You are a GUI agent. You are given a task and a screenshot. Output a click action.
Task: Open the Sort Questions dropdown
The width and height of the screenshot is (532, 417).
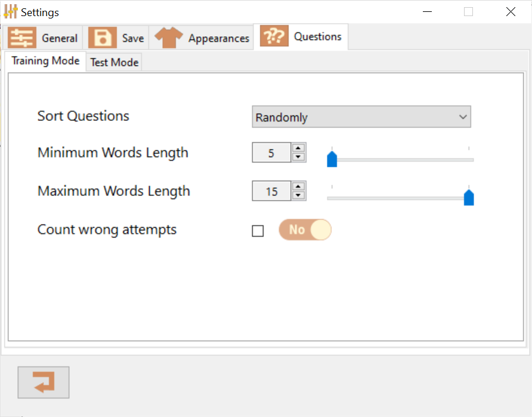pos(361,117)
